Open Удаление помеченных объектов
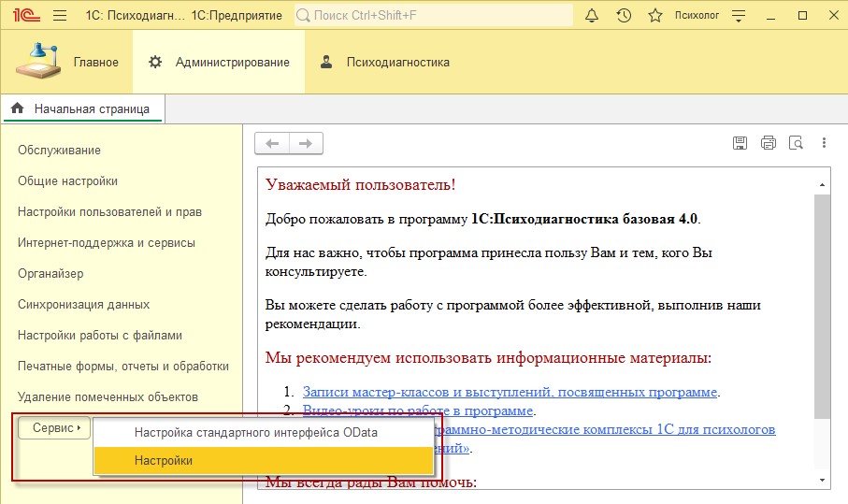 tap(108, 396)
